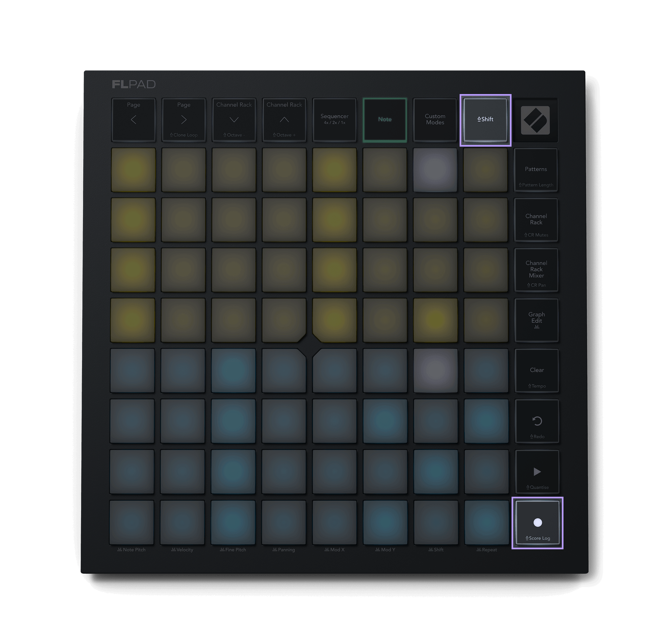Tap the pad directly below the Shift button
This screenshot has height=644, width=669.
tap(485, 169)
